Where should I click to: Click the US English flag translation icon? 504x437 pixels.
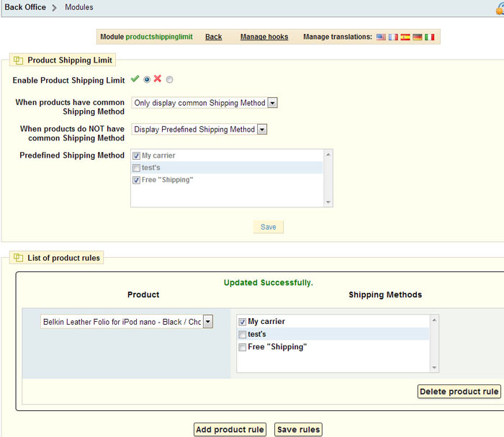pyautogui.click(x=382, y=37)
